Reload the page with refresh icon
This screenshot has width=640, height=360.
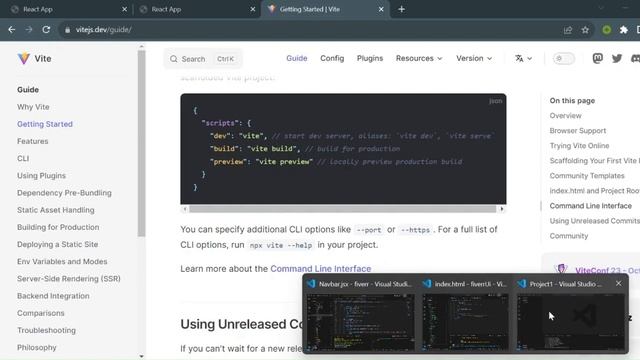click(x=46, y=29)
